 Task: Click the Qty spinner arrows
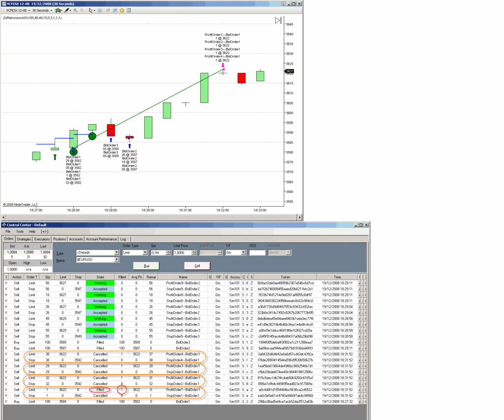coord(168,253)
